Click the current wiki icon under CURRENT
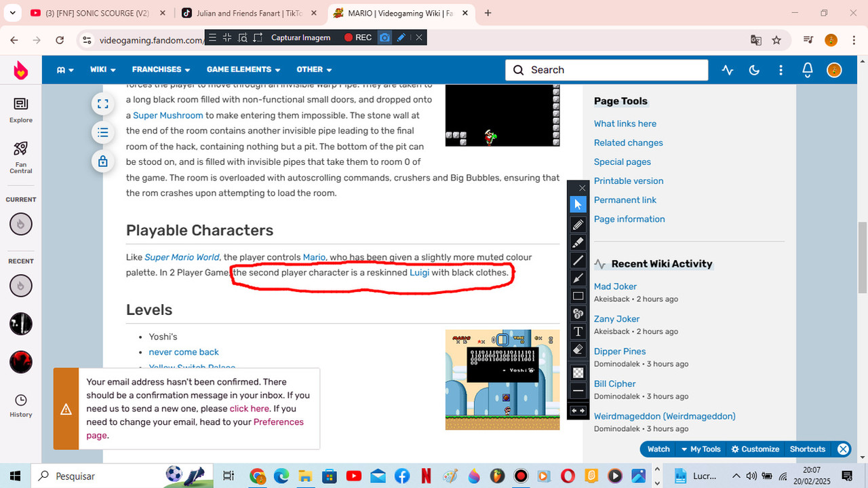 pyautogui.click(x=21, y=224)
